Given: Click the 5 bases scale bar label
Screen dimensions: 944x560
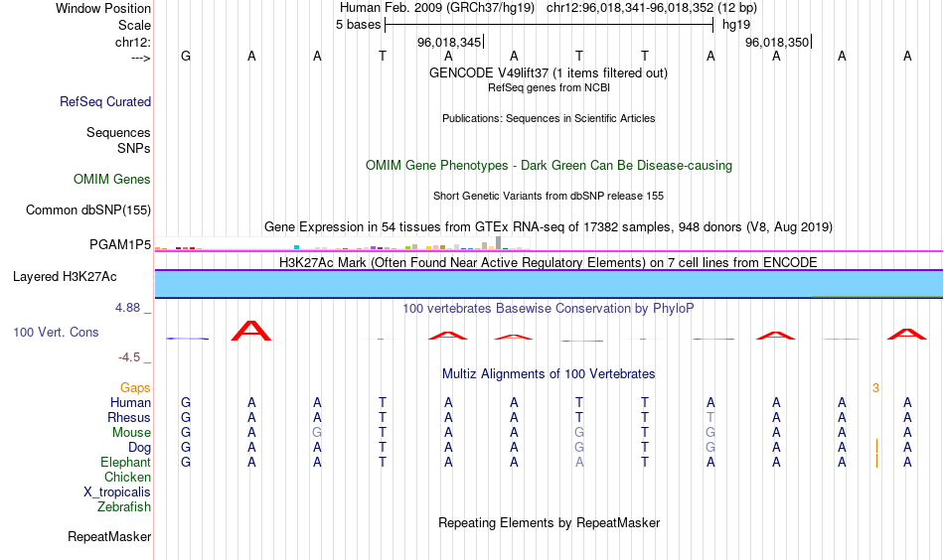Looking at the screenshot, I should [x=358, y=25].
